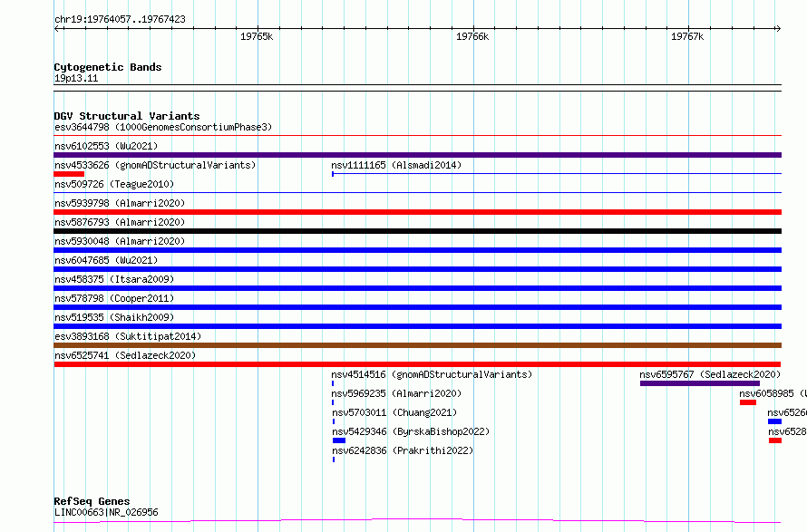Open the nsv6242836 (Prakrithi2022) label
Screen dimensions: 807x532
click(403, 450)
